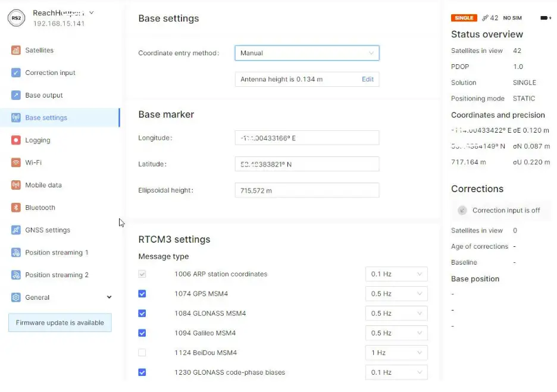This screenshot has width=557, height=392.
Task: Edit the antenna height value
Action: 368,79
